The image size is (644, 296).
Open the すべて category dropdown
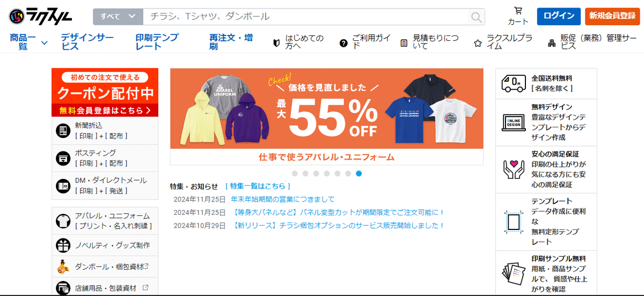[x=118, y=17]
